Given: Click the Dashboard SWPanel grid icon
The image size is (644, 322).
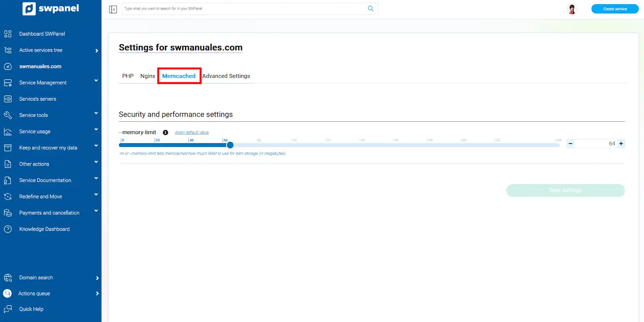Looking at the screenshot, I should [8, 34].
